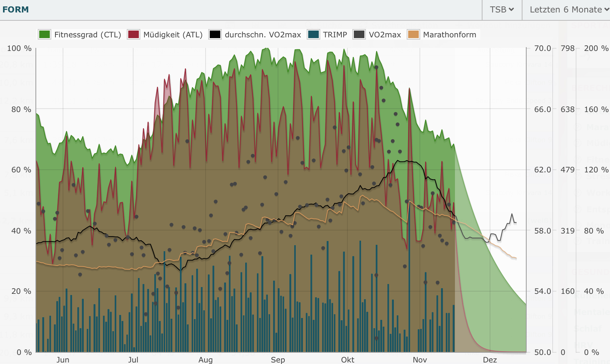Click the FORM panel title
The image size is (610, 364).
point(15,10)
